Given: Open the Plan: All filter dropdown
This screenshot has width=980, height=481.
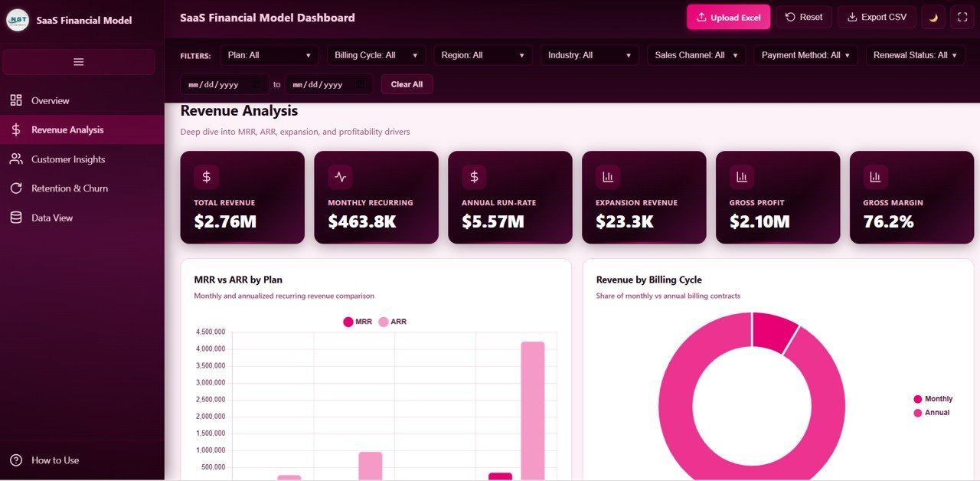Looking at the screenshot, I should tap(269, 54).
